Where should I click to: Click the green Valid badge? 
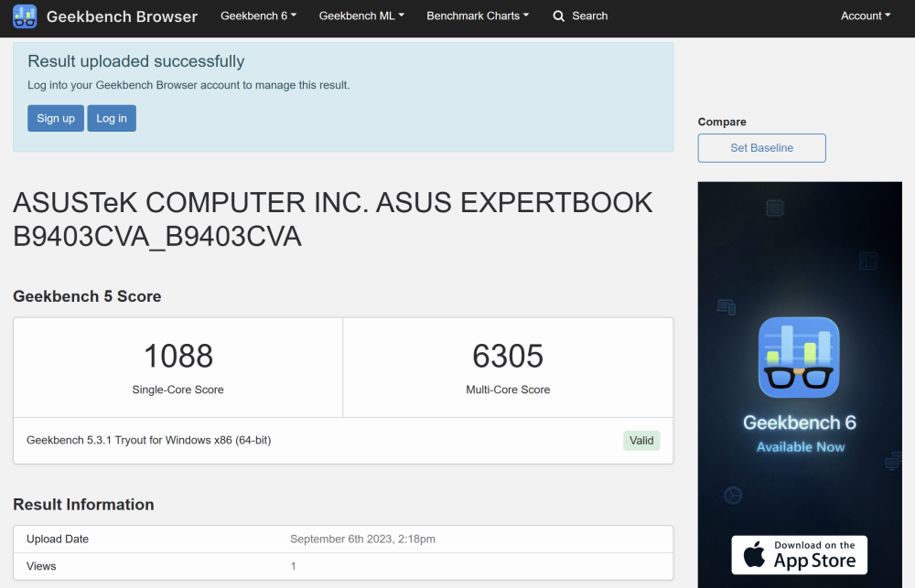point(641,441)
